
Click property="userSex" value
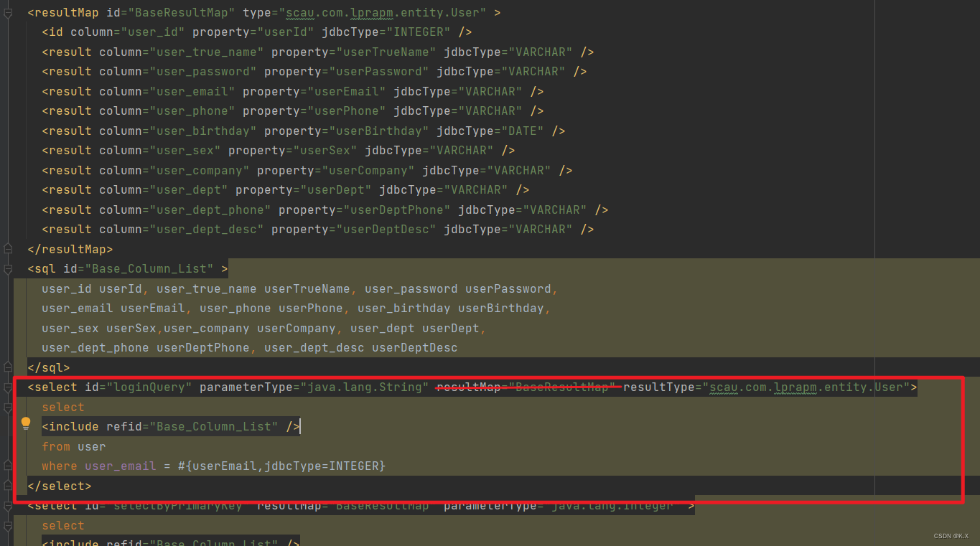point(293,151)
